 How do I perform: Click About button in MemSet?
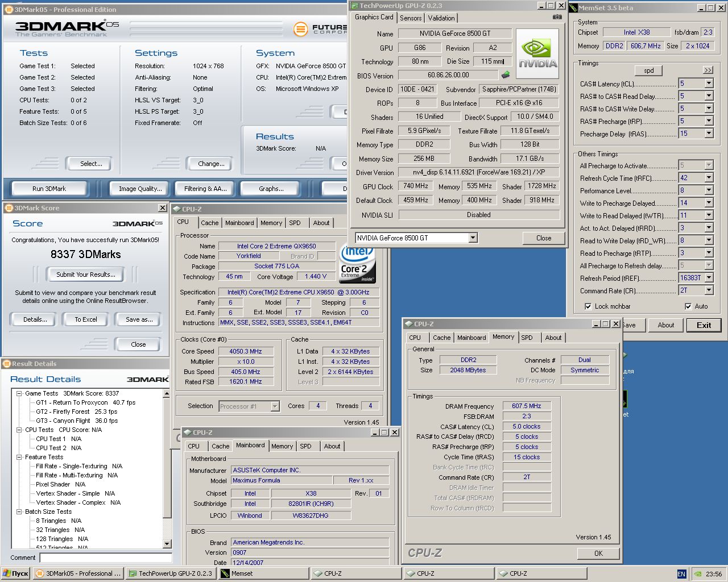[666, 325]
